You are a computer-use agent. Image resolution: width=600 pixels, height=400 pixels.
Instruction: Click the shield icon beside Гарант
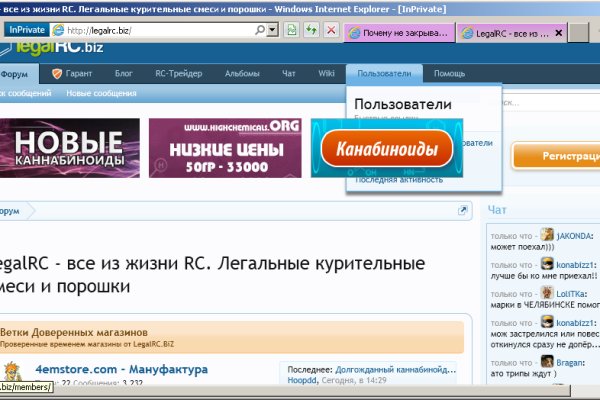(x=57, y=74)
